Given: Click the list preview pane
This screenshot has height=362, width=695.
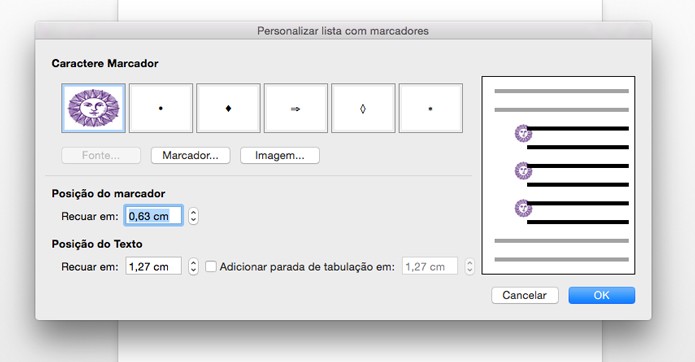Looking at the screenshot, I should click(x=558, y=175).
